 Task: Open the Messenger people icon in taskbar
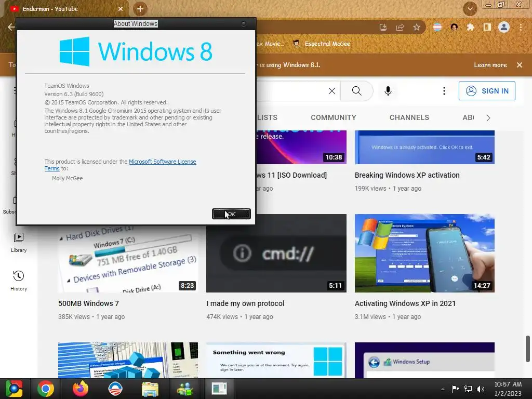coord(184,389)
